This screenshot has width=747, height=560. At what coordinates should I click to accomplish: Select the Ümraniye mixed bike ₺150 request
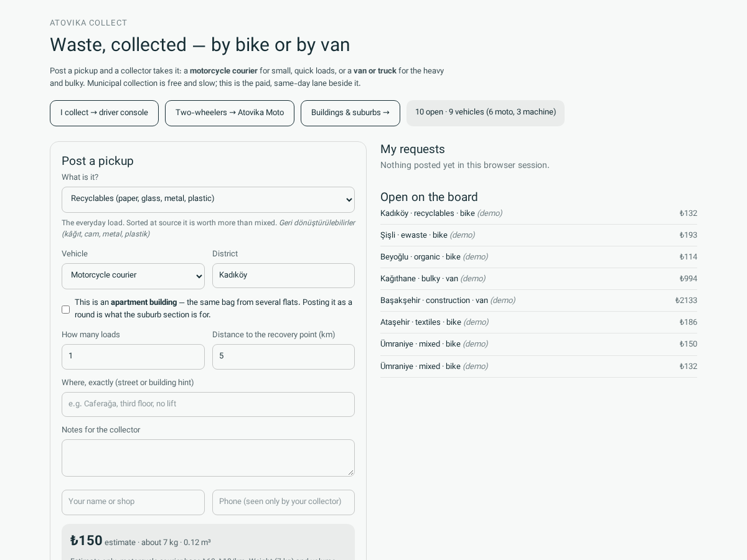pyautogui.click(x=538, y=344)
